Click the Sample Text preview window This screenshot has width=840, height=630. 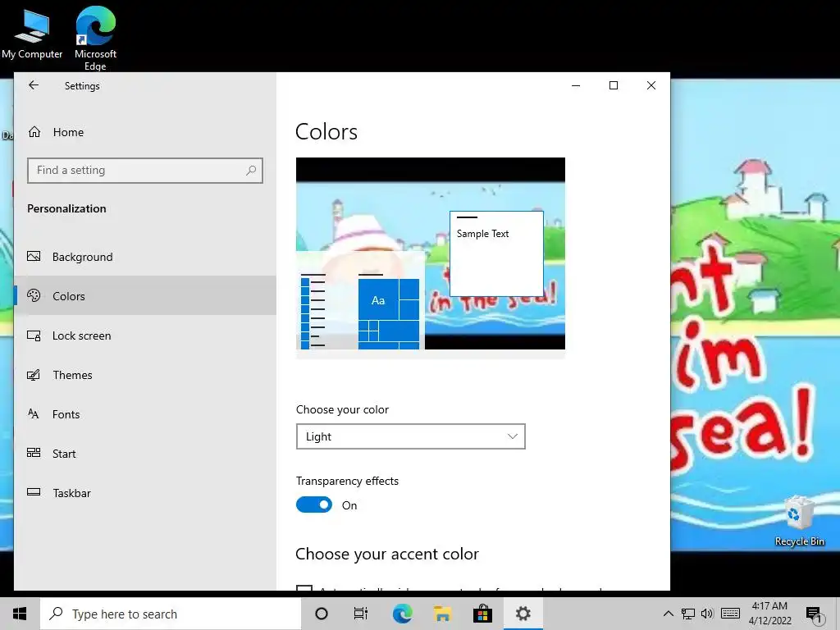[x=496, y=253]
